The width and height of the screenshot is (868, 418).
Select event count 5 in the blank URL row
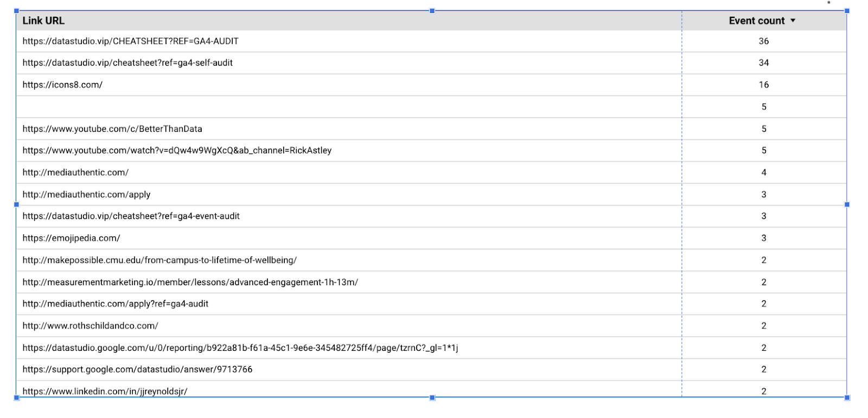(764, 107)
